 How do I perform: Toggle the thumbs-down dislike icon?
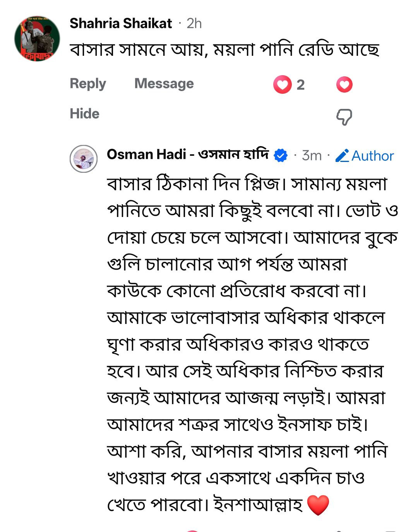point(344,117)
